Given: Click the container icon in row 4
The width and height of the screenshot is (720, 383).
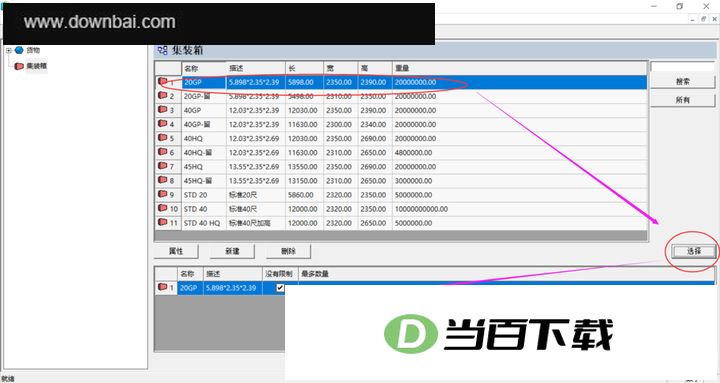Looking at the screenshot, I should click(163, 124).
